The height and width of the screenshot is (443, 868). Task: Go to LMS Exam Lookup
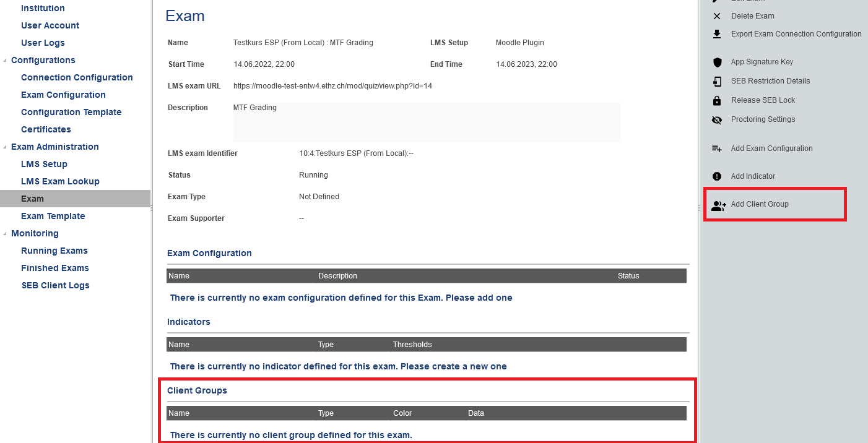[60, 181]
